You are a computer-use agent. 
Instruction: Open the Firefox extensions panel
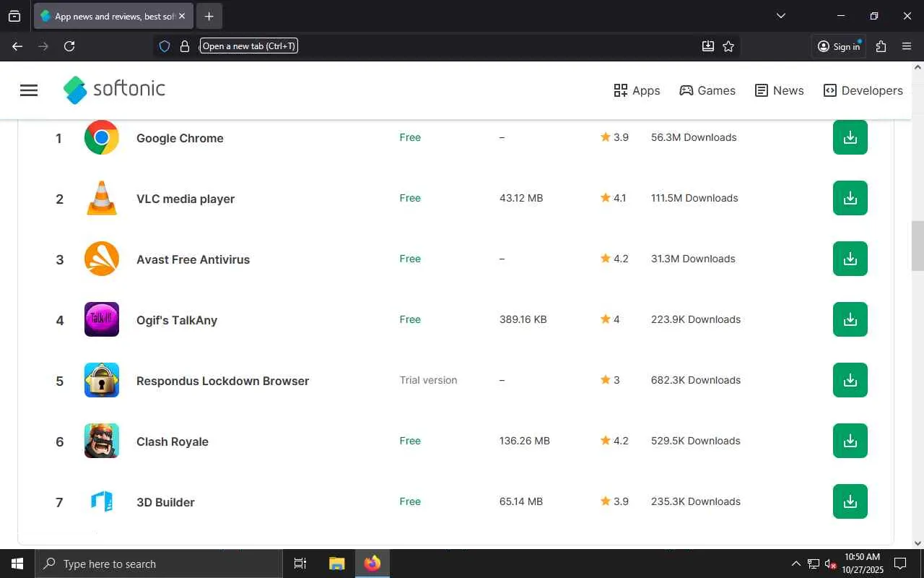[881, 46]
